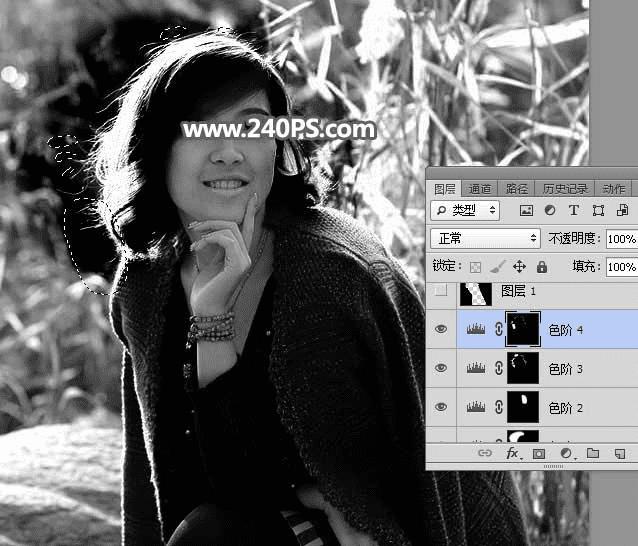Toggle lock position move icon

[x=519, y=267]
